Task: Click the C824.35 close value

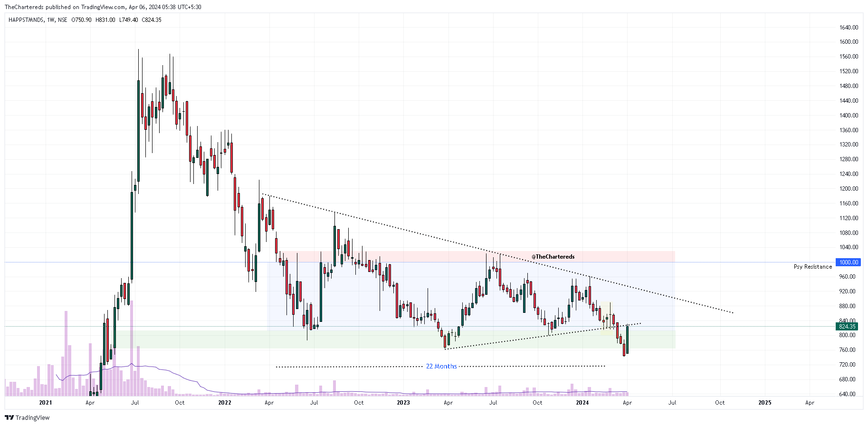Action: (152, 20)
